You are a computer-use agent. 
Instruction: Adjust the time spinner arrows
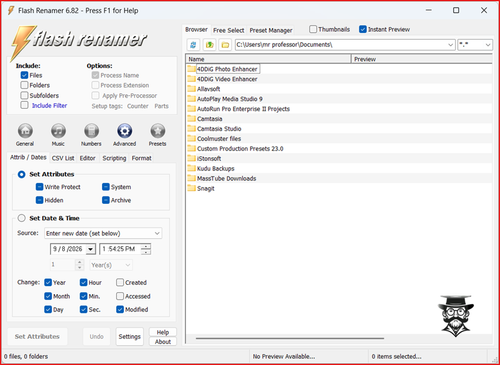coord(146,249)
